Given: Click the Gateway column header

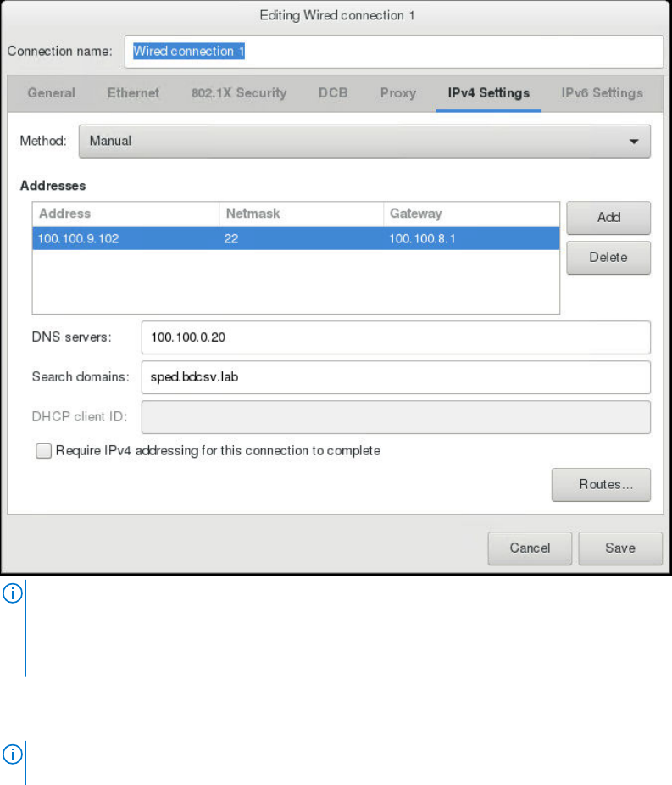Looking at the screenshot, I should click(x=471, y=214).
